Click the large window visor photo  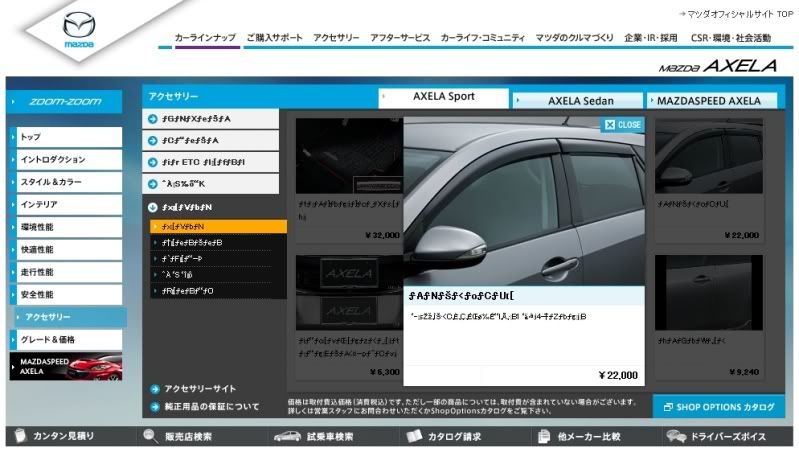[x=524, y=201]
